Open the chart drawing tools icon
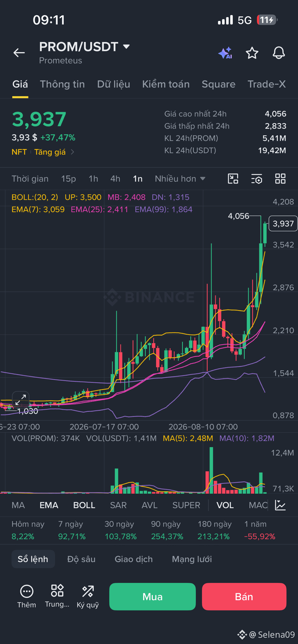The image size is (298, 644). coord(233,179)
